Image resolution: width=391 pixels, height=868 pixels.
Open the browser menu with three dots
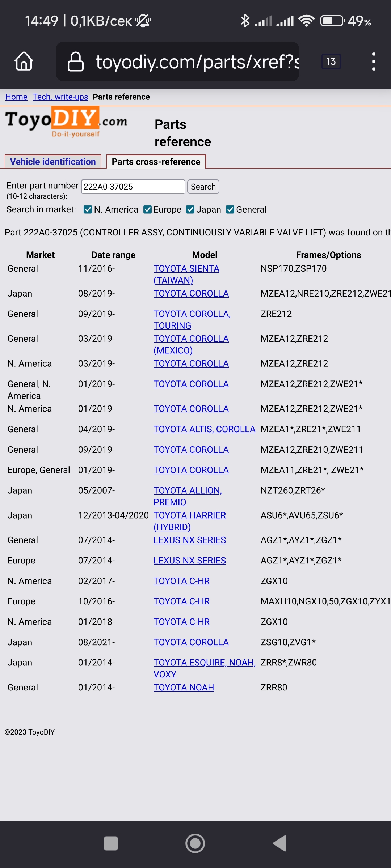click(x=374, y=61)
